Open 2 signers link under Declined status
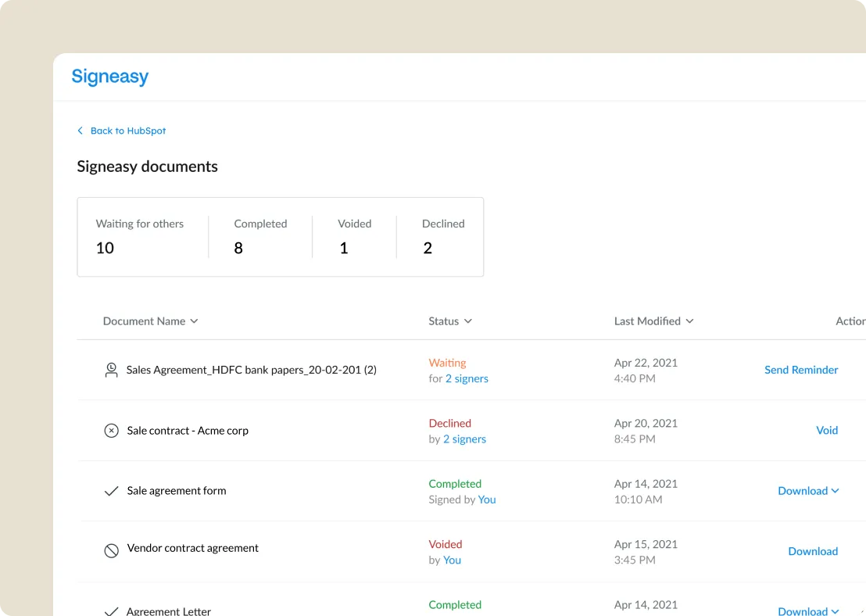 464,439
